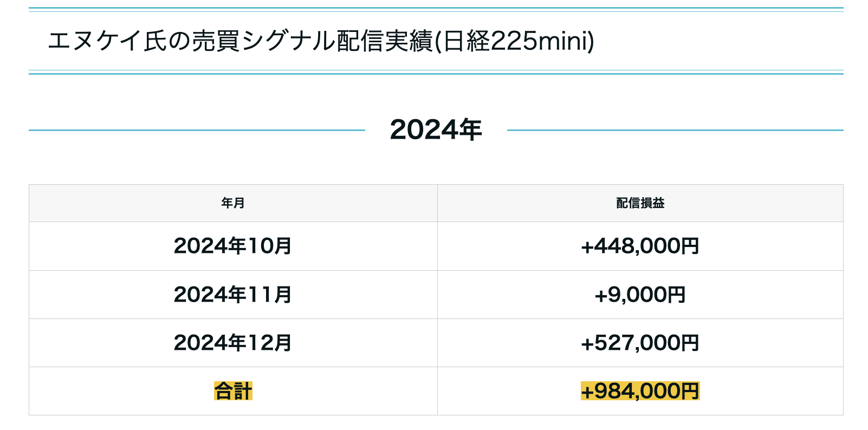Image resolution: width=868 pixels, height=430 pixels.
Task: Select the 2024年12月 cell
Action: [x=233, y=343]
